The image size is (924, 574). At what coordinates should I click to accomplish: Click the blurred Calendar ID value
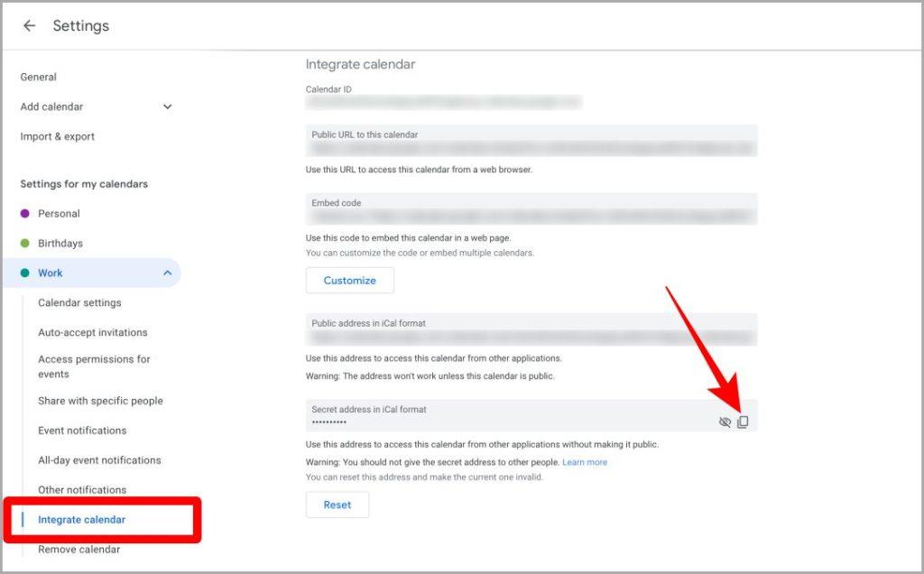[443, 103]
